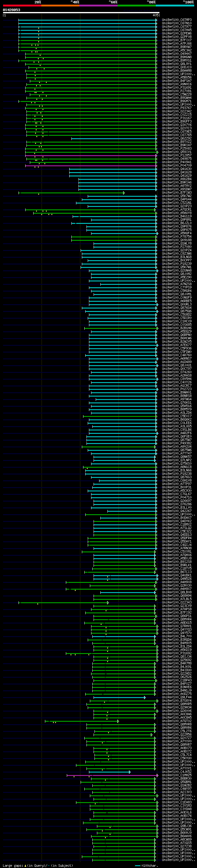This screenshot has width=197, height=868.
Task: Select label UniRef100_P18238
Action: point(176,474)
